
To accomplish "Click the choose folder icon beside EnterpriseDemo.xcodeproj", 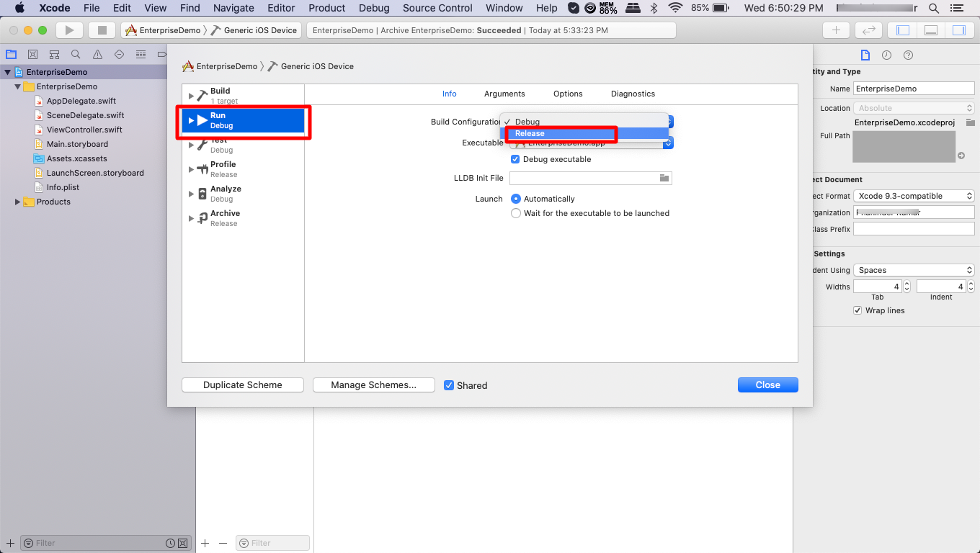I will [971, 122].
